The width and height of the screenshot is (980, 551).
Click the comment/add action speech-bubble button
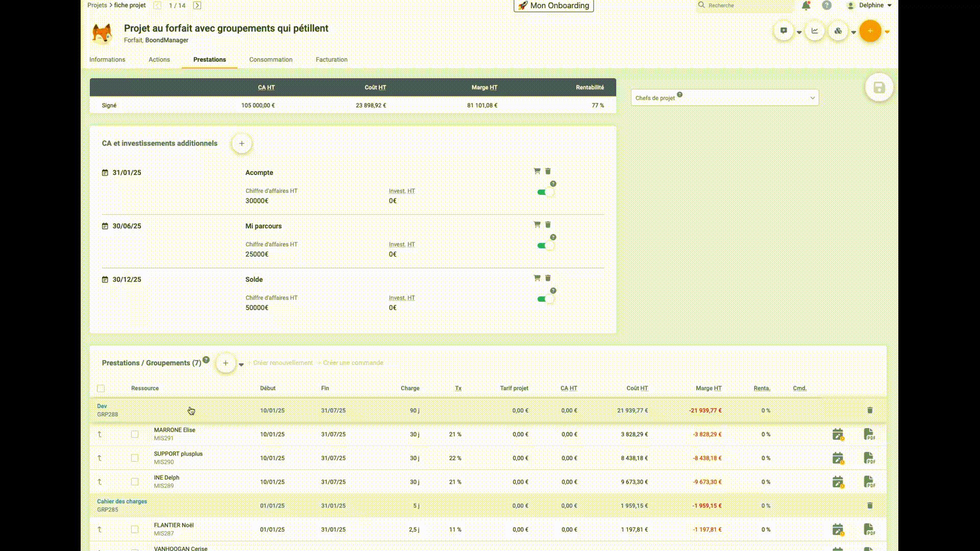coord(783,31)
